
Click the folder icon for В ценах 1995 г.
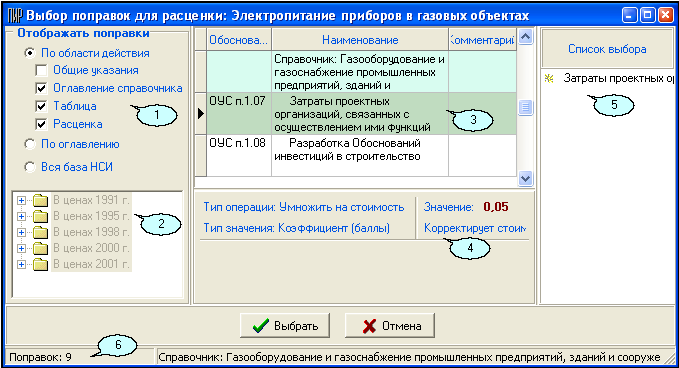[x=40, y=216]
